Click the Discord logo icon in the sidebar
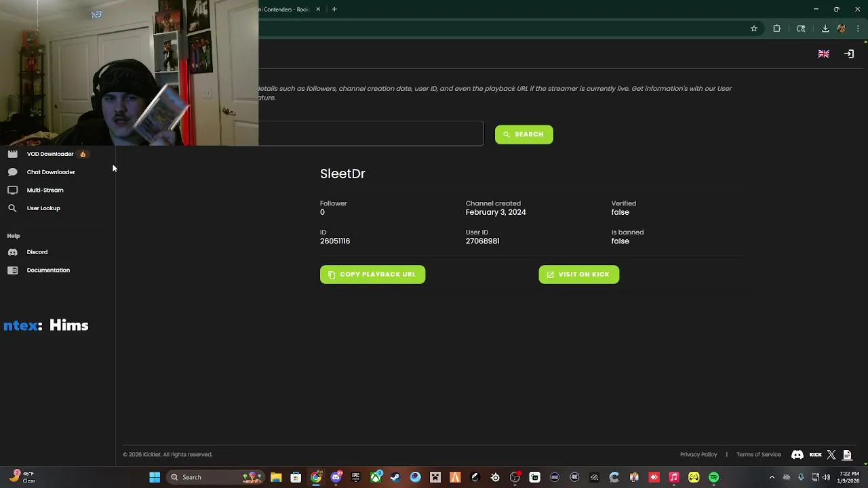This screenshot has height=488, width=868. [12, 252]
